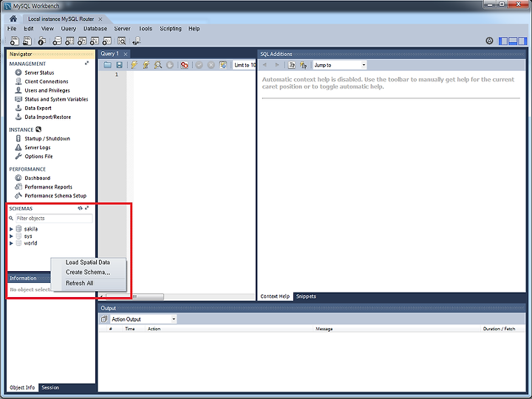Open the Query menu

click(x=69, y=29)
